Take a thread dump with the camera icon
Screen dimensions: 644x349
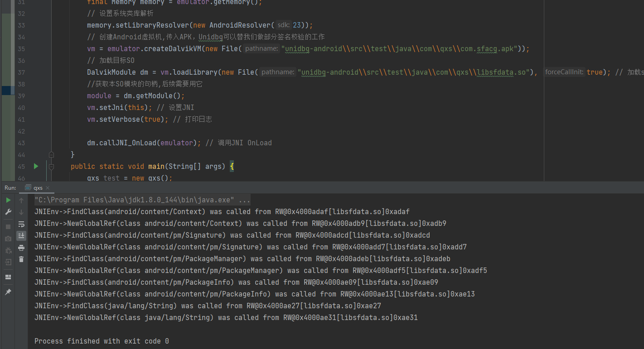click(x=8, y=238)
